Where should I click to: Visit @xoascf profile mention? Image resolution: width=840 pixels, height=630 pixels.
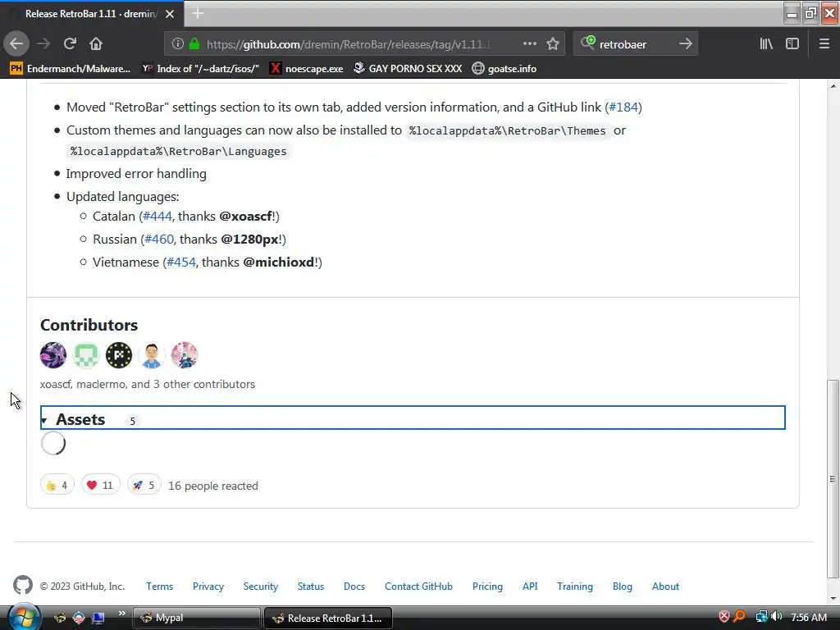click(246, 217)
